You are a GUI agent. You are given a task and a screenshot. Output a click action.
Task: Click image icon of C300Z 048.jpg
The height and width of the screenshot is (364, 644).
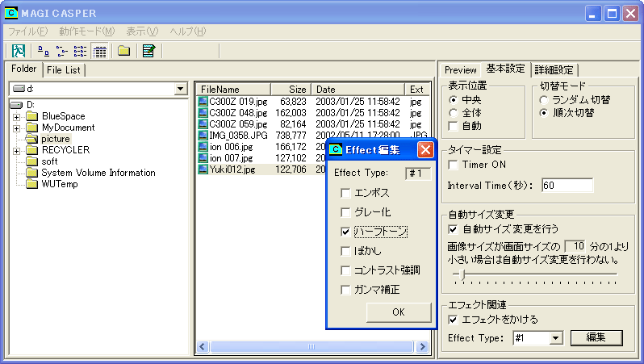[x=203, y=112]
